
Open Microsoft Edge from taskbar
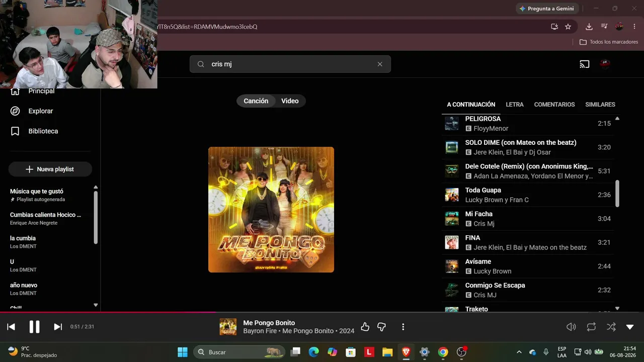314,352
